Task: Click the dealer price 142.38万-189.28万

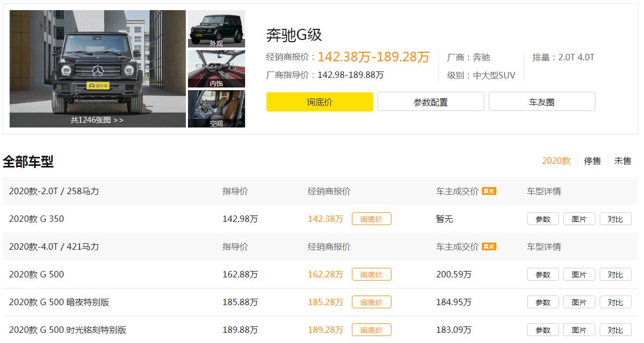Action: [373, 57]
